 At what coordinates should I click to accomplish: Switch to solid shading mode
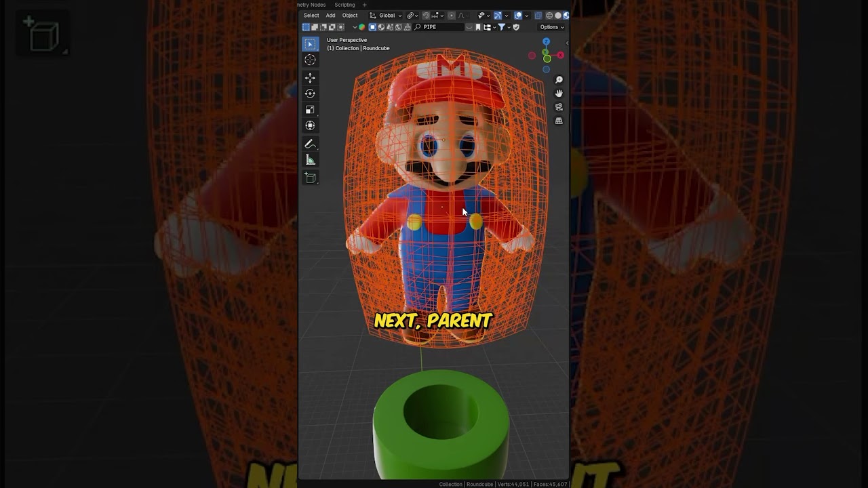coord(558,16)
